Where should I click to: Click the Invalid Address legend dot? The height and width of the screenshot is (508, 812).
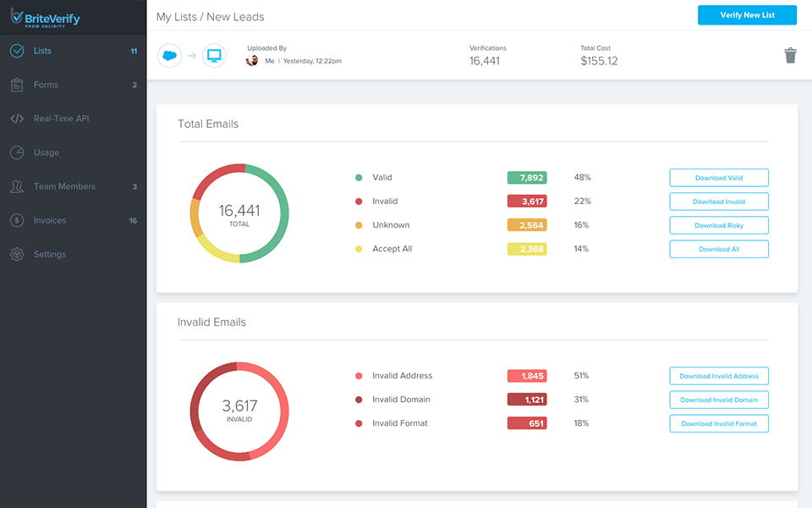tap(359, 376)
